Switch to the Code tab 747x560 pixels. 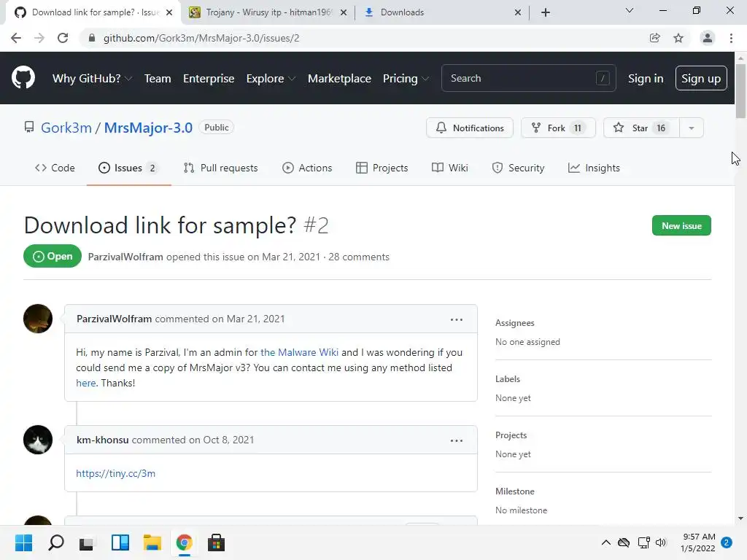(55, 168)
